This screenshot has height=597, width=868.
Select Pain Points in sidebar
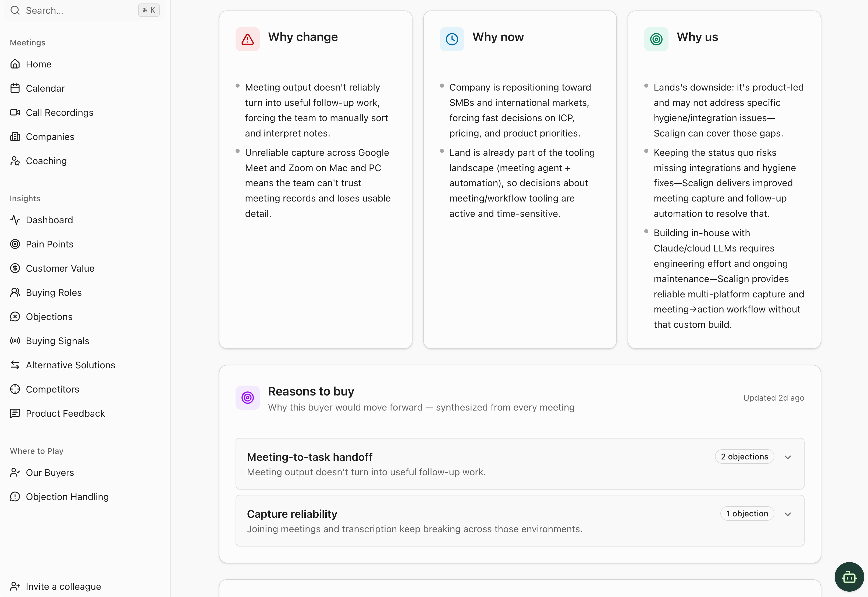50,244
